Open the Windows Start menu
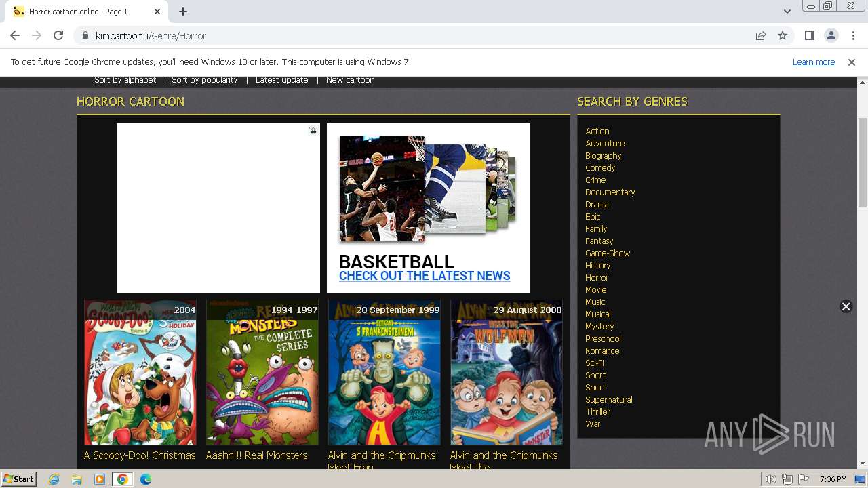Screen dimensions: 868x488 pyautogui.click(x=18, y=479)
